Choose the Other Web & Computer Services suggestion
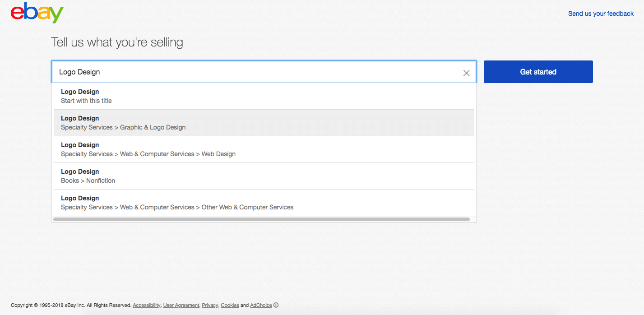This screenshot has height=315, width=644. (x=264, y=203)
